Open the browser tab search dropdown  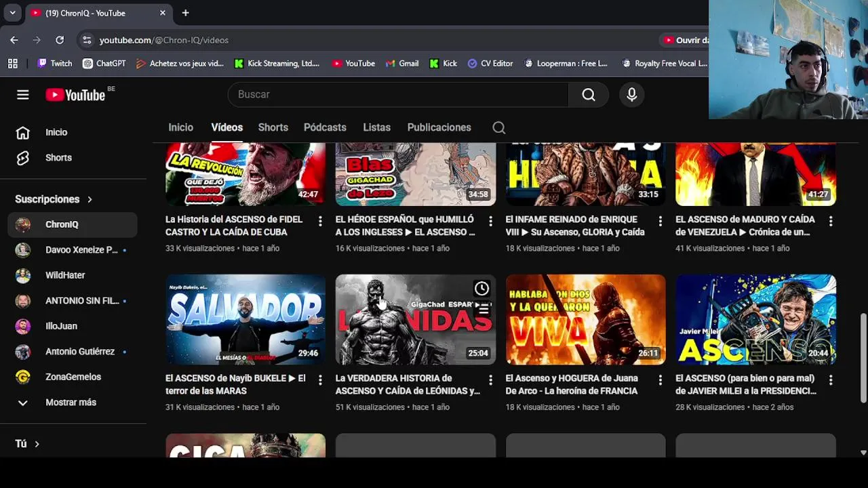click(x=12, y=13)
